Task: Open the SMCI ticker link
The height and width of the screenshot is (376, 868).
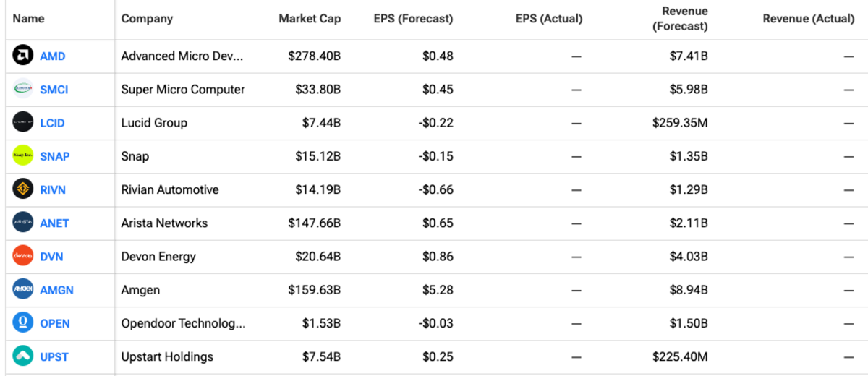Action: (54, 90)
